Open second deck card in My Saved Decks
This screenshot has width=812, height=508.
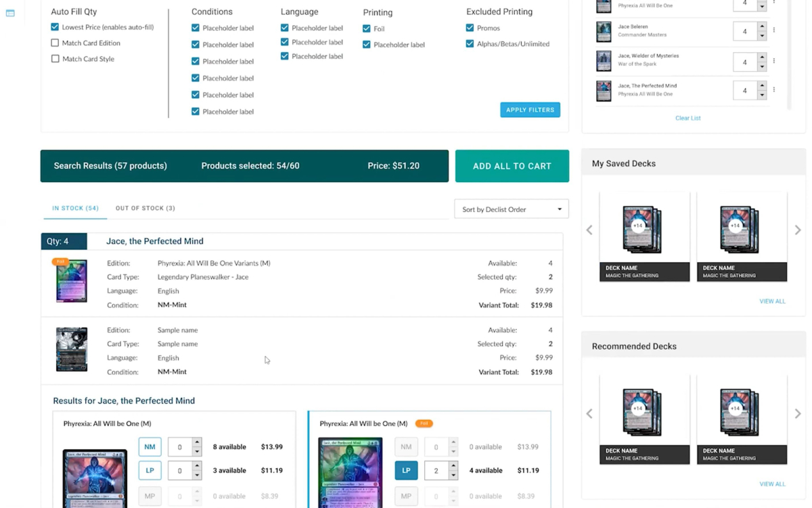tap(742, 236)
